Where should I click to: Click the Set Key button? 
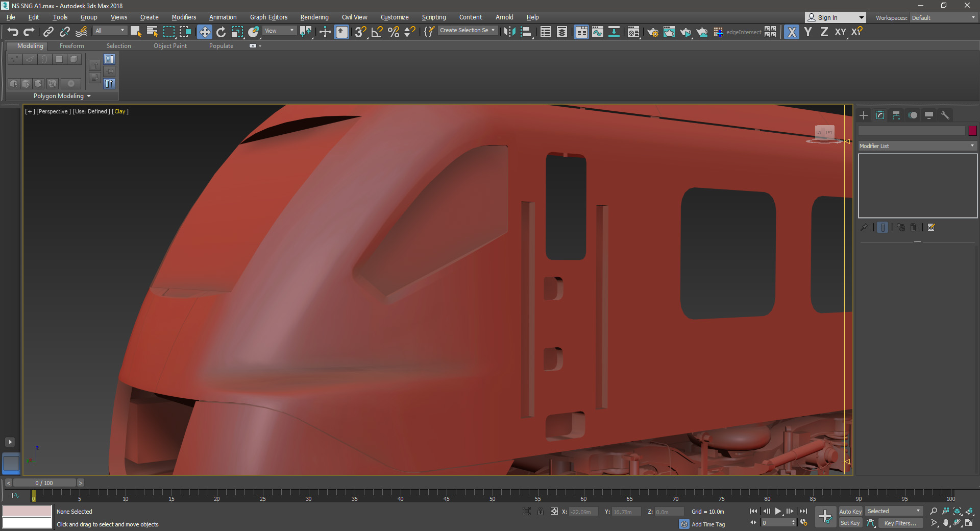click(x=850, y=523)
